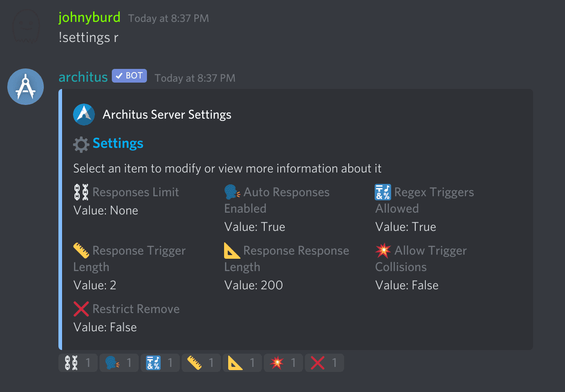Click the gear icon beside Settings
565x392 pixels.
tap(81, 144)
